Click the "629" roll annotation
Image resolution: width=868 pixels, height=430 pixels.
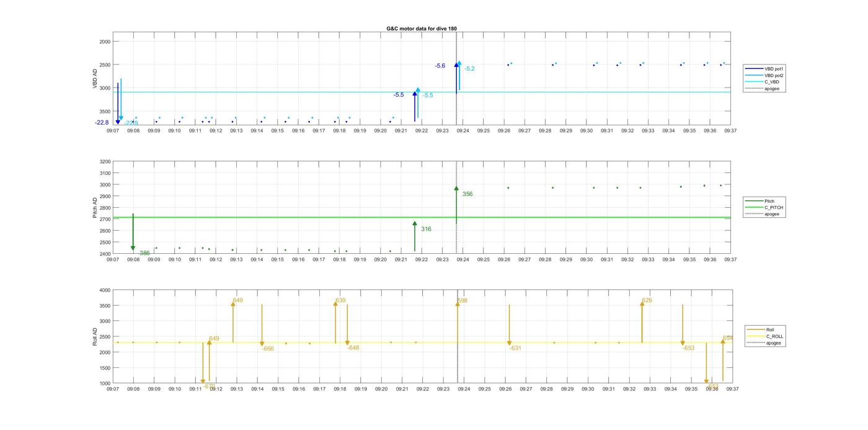point(647,300)
